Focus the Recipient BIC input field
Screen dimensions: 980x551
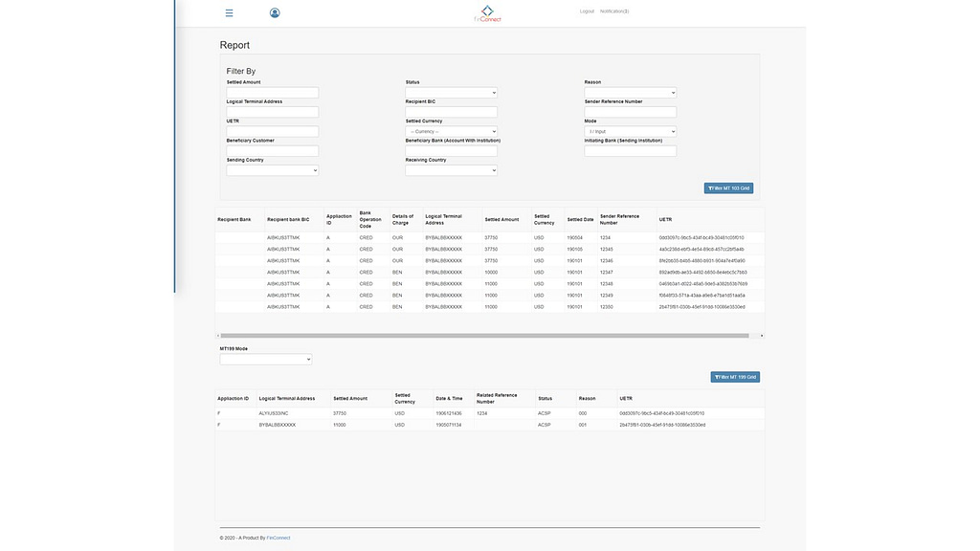click(x=451, y=112)
